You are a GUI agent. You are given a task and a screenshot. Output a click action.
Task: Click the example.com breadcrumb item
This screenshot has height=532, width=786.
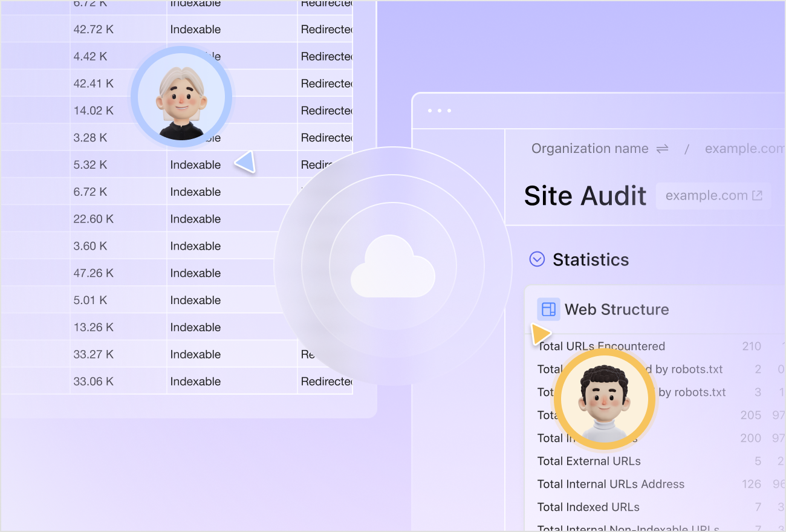[745, 149]
